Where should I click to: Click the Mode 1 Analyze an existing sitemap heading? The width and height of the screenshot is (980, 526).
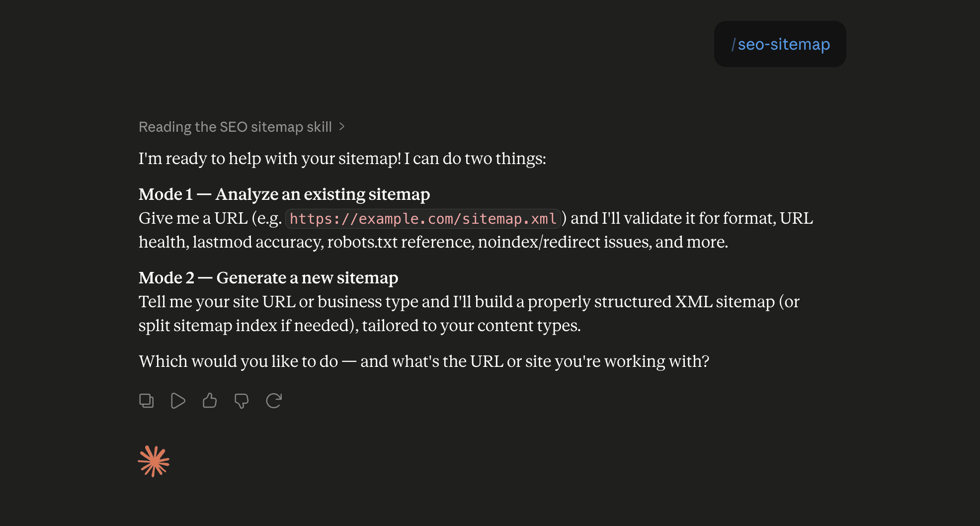tap(284, 194)
